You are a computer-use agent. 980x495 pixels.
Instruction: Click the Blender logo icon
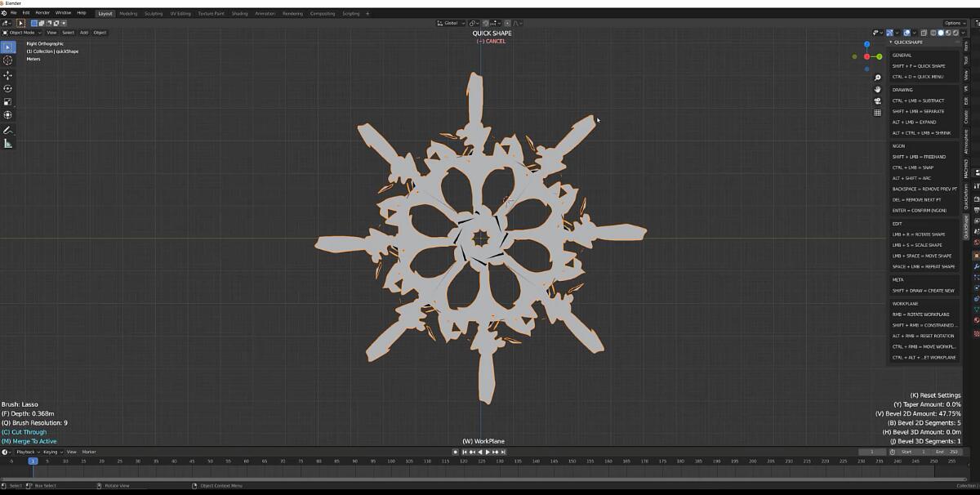coord(5,13)
